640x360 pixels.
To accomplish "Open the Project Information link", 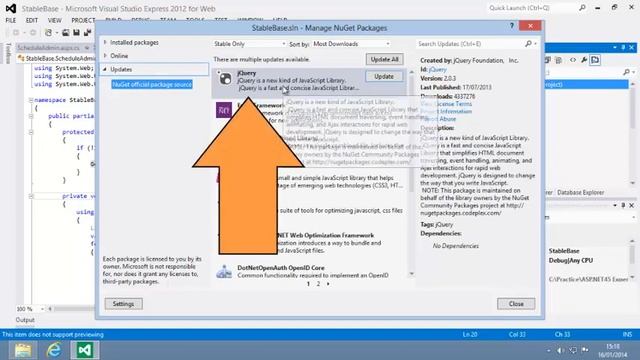I will (x=446, y=111).
